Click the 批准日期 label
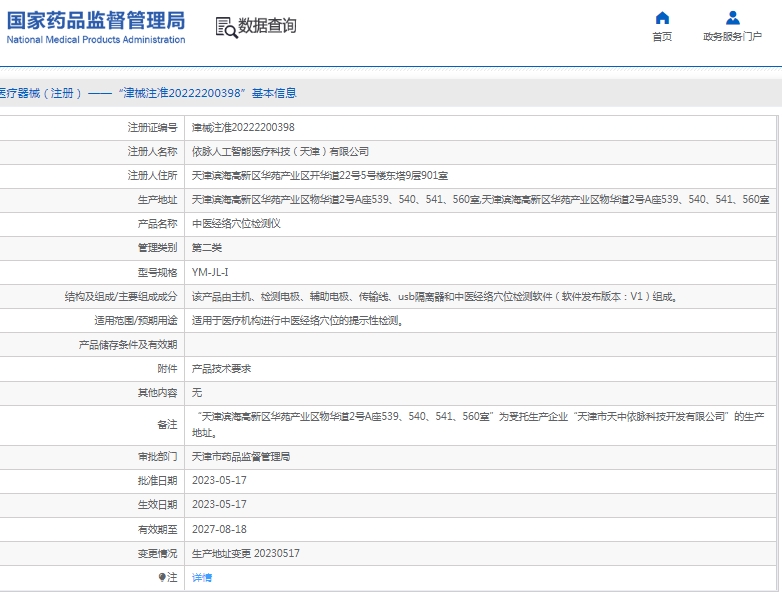Image resolution: width=782 pixels, height=600 pixels. click(158, 480)
